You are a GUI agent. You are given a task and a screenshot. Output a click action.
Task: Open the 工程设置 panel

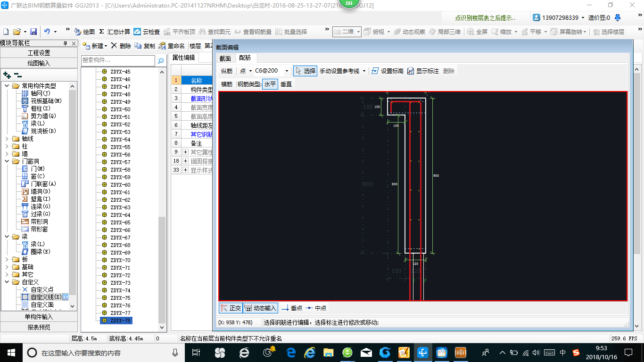pos(39,53)
